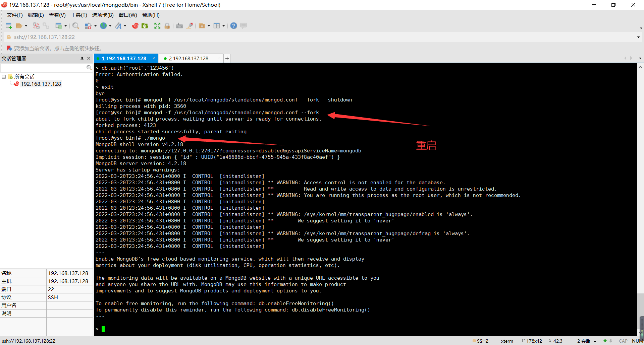644x345 pixels.
Task: Expand the Properties dropdown arrow
Action: 65,26
